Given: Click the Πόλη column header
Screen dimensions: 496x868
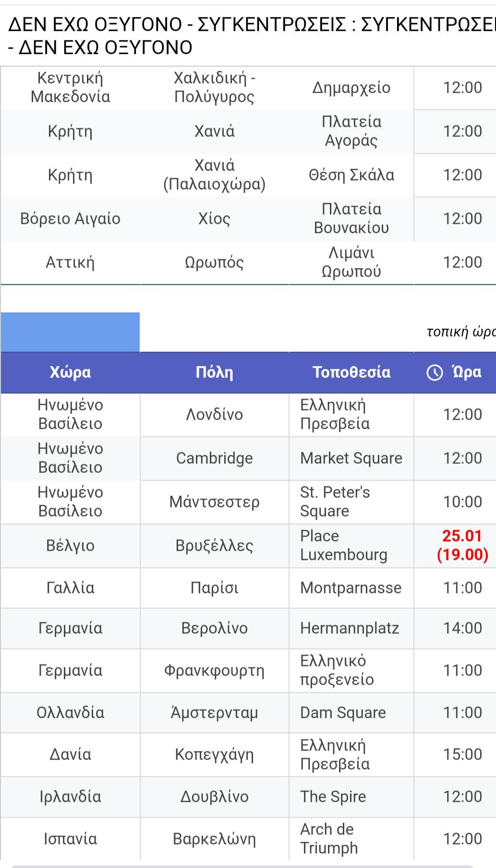Looking at the screenshot, I should click(215, 373).
